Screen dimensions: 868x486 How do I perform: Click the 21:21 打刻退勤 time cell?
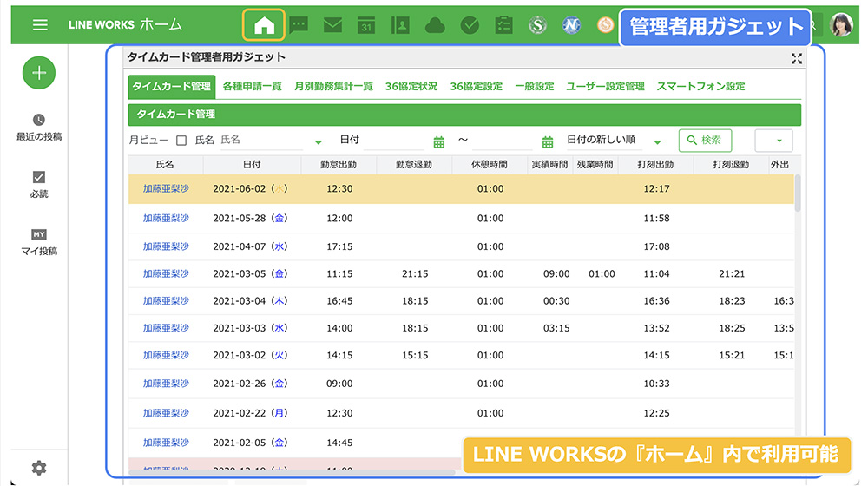(x=731, y=273)
